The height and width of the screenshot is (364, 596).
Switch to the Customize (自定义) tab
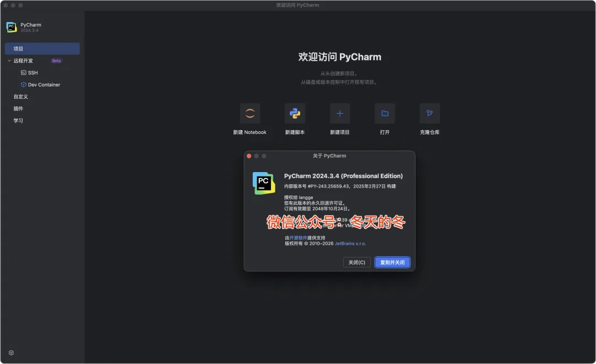(x=21, y=97)
